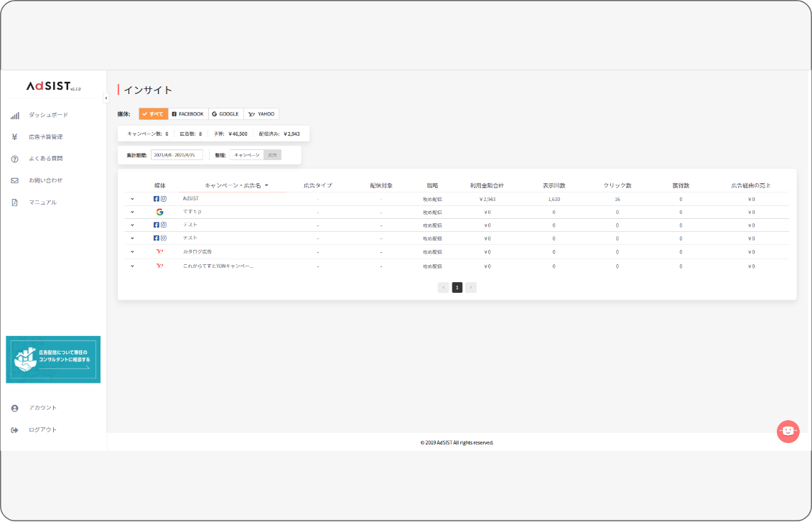The width and height of the screenshot is (812, 522).
Task: Open the 集計期間 date range field
Action: pos(177,154)
